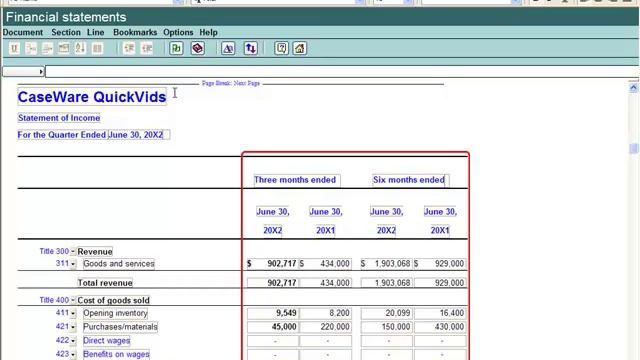
Task: Select Opening inventory value 9,549
Action: pos(272,313)
